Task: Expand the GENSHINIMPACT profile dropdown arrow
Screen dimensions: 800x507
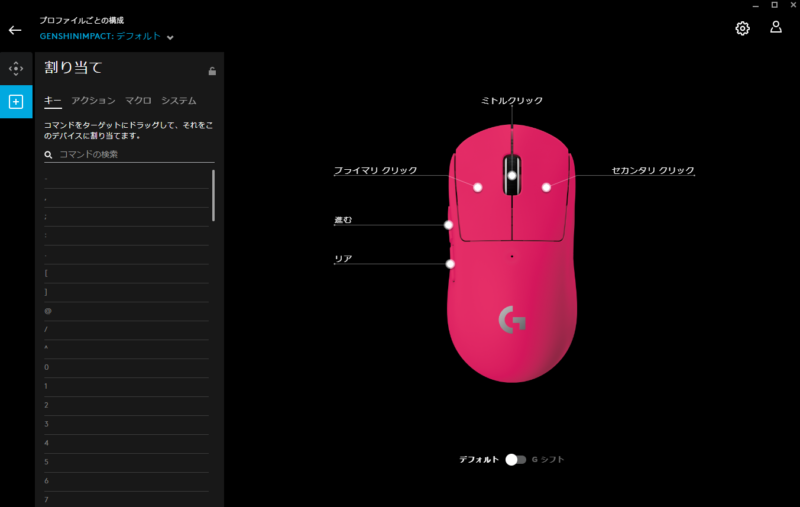Action: click(170, 37)
